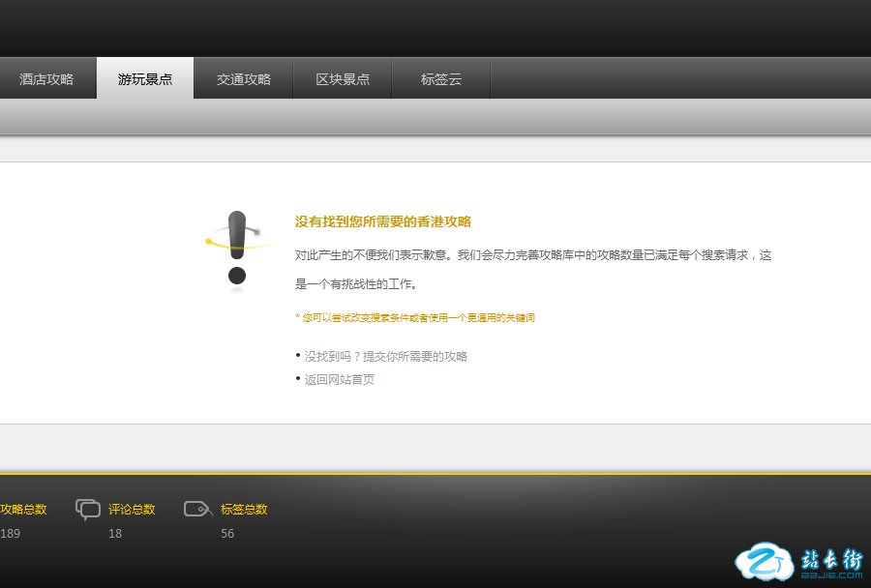
Task: Click the tag count number 56
Action: tap(227, 534)
